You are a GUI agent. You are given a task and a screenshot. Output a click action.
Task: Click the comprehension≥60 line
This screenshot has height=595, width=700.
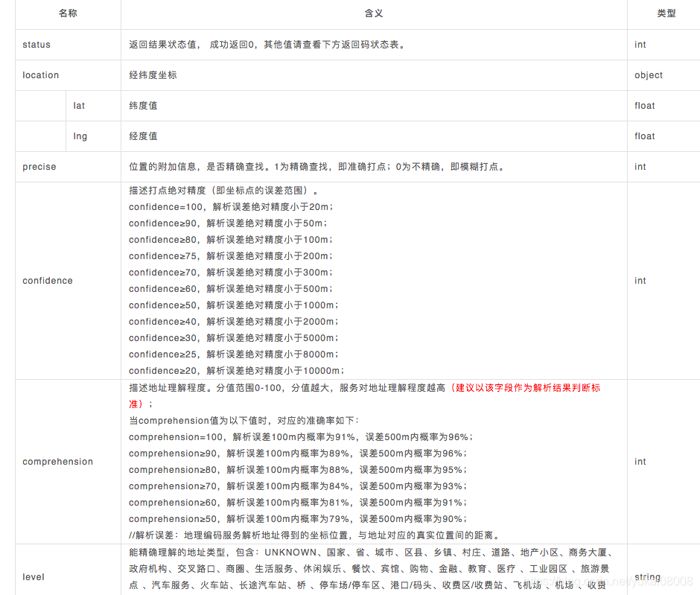298,503
